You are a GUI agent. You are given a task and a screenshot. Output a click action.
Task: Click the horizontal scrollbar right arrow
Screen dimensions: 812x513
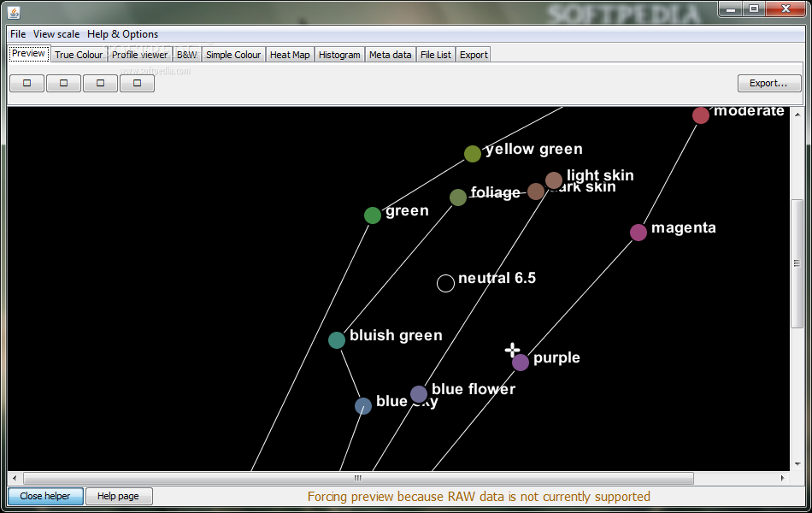pyautogui.click(x=782, y=478)
